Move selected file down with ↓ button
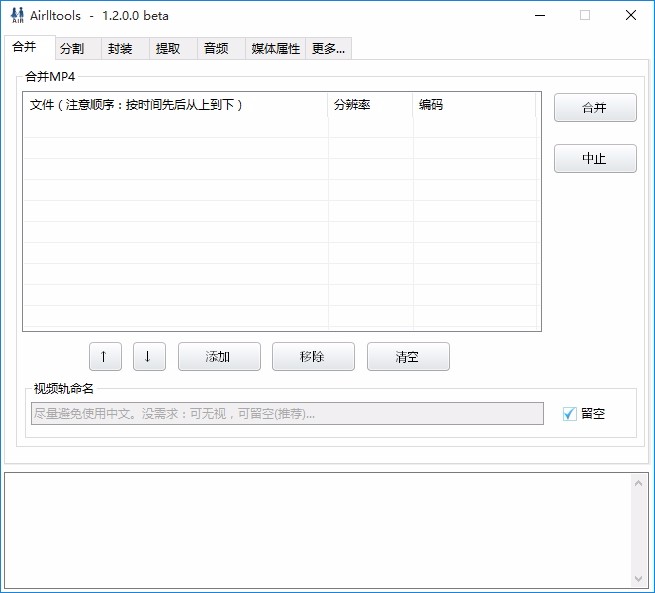This screenshot has width=655, height=593. tap(149, 357)
